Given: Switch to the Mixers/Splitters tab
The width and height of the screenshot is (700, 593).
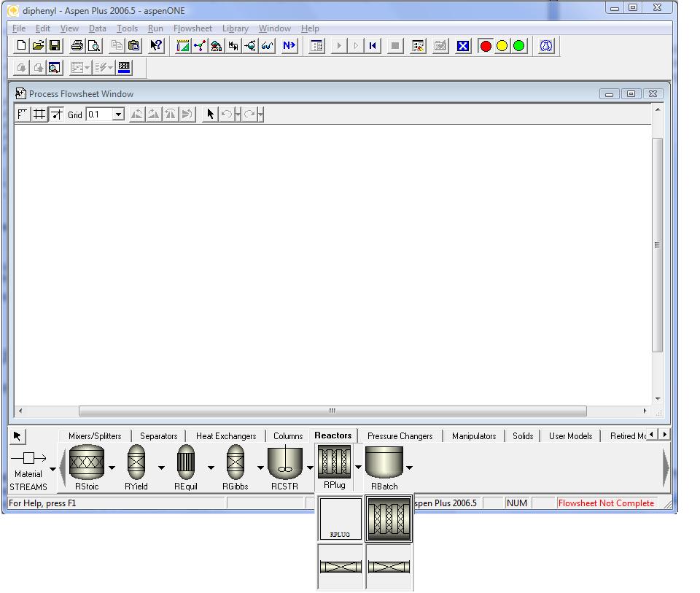Looking at the screenshot, I should click(95, 436).
